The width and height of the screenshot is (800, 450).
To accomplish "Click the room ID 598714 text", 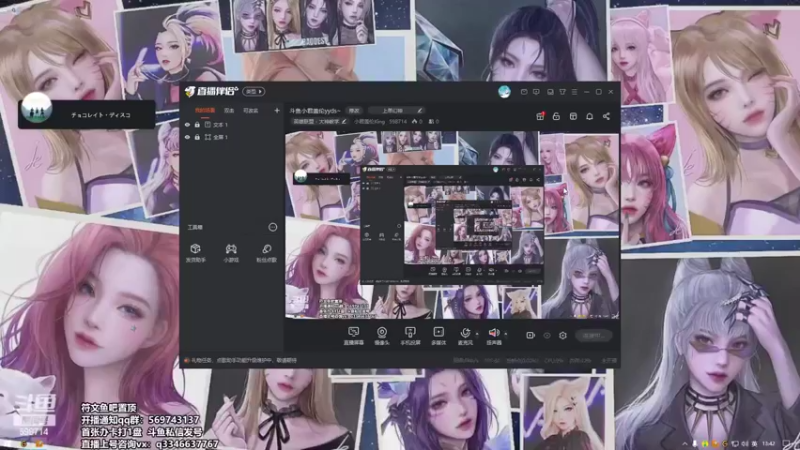I will (x=397, y=121).
